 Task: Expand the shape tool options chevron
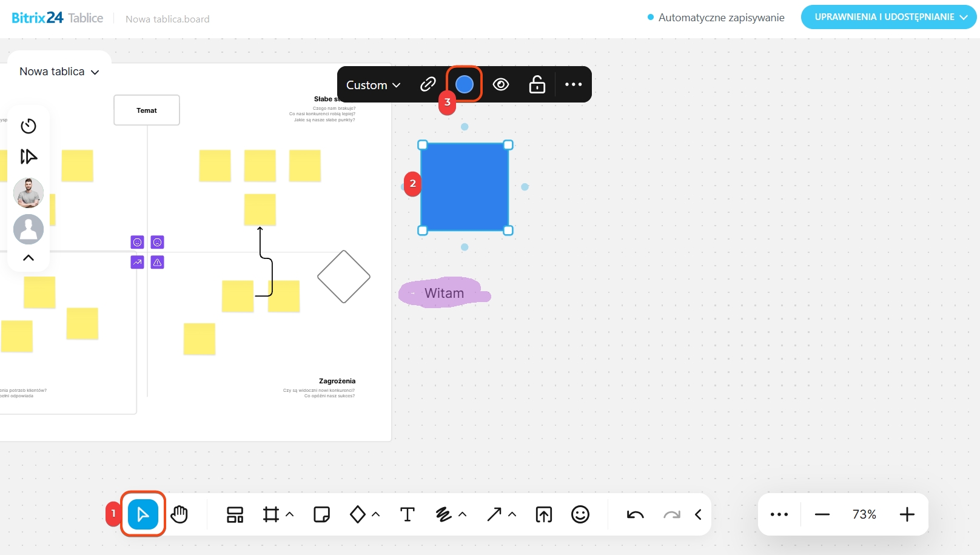pyautogui.click(x=376, y=514)
